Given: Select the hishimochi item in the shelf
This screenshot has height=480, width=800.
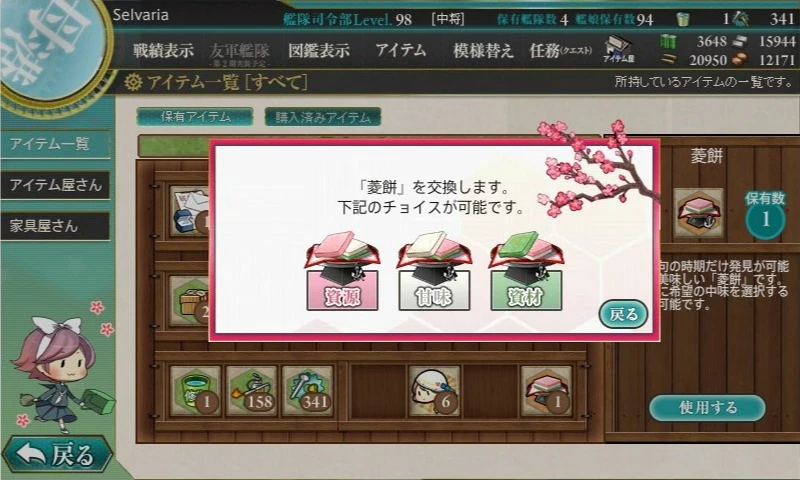Looking at the screenshot, I should (x=546, y=391).
